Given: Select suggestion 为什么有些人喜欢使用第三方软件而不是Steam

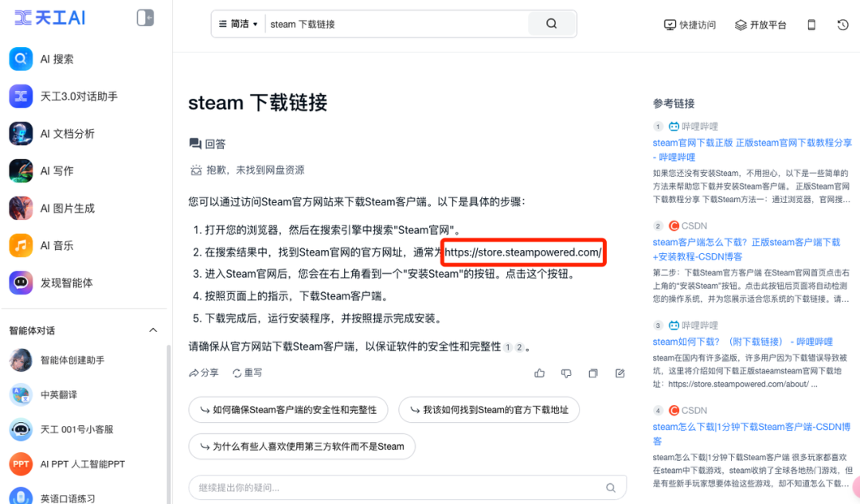Looking at the screenshot, I should (x=303, y=447).
